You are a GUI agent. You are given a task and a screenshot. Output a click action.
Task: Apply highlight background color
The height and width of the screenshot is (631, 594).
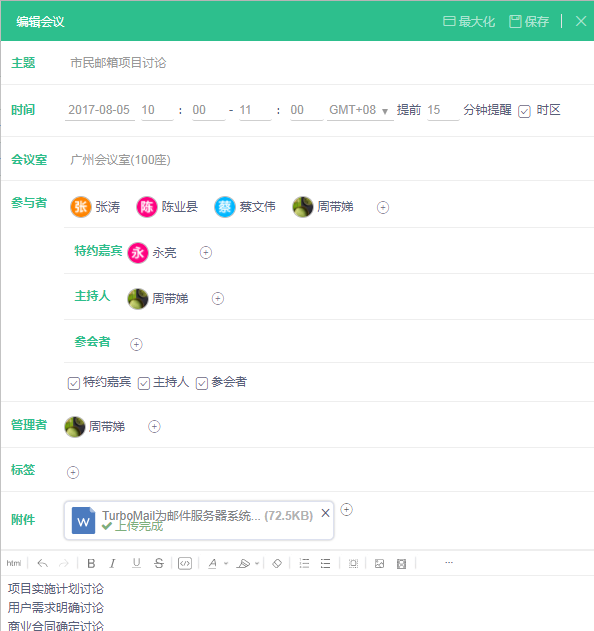coord(243,563)
